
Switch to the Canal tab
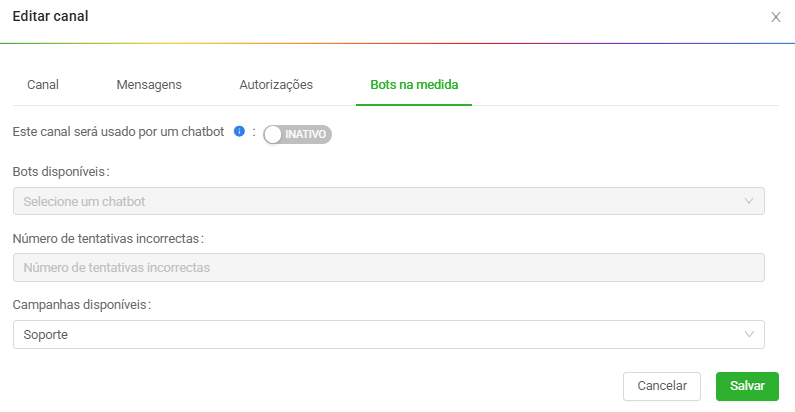tap(43, 85)
